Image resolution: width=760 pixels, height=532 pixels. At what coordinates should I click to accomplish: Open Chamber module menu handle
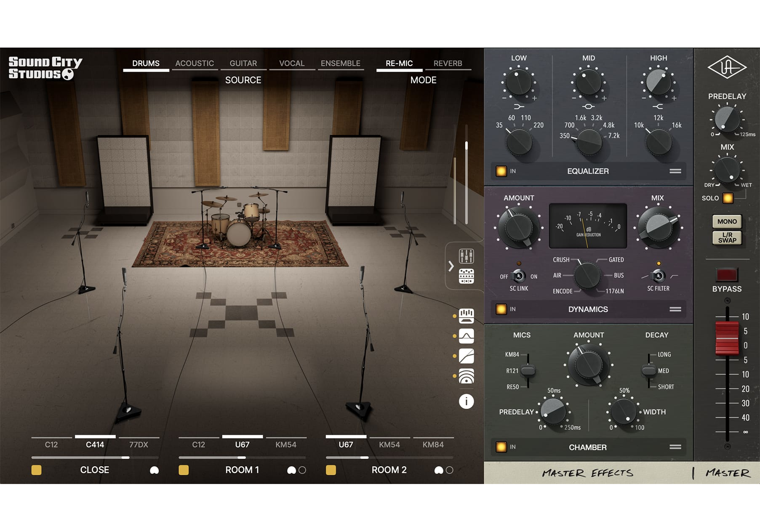click(675, 447)
